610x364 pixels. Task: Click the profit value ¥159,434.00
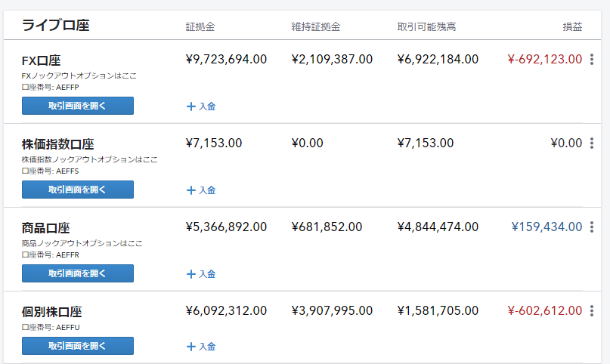click(547, 227)
